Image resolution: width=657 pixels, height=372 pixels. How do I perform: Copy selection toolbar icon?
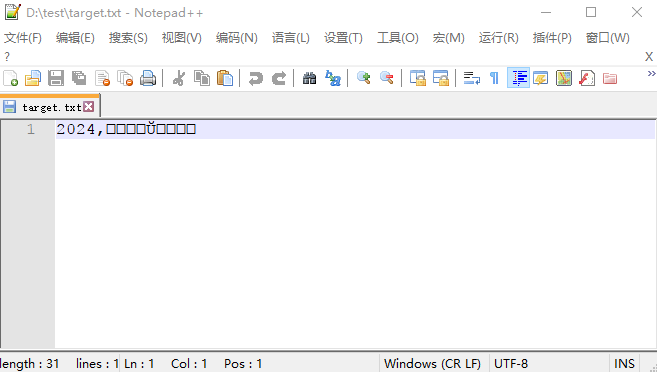pos(202,78)
